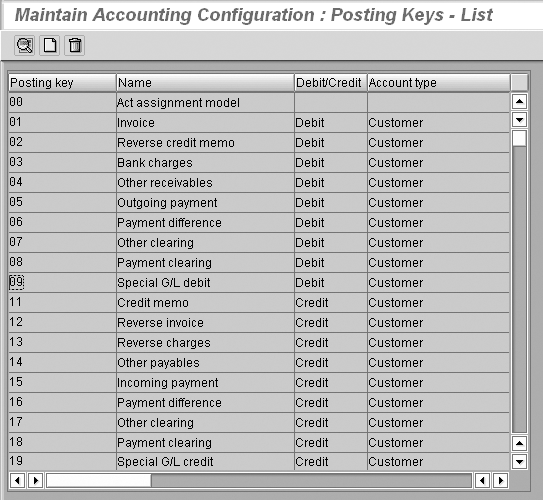
Task: Click the top vertical scroll down arrow
Action: pos(519,120)
